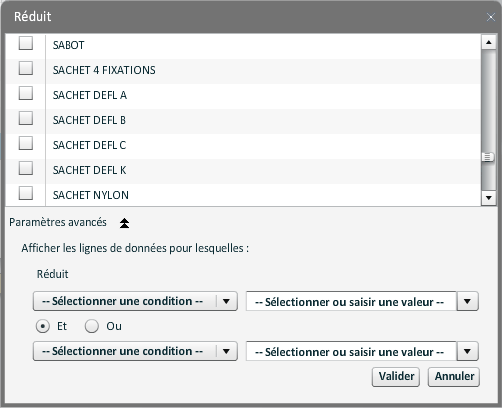
Task: Tick the SACHET DEFL A checkbox
Action: 26,93
